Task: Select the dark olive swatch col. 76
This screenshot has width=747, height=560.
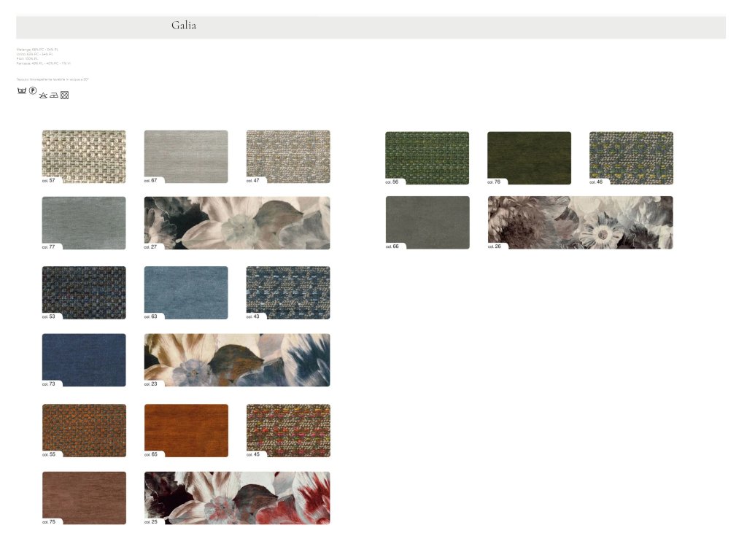Action: (529, 157)
